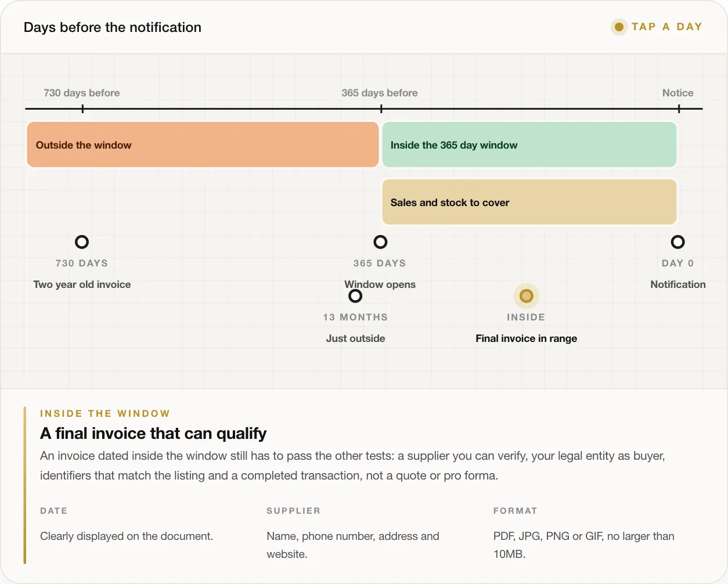Click the Just outside label
728x584 pixels.
(355, 338)
